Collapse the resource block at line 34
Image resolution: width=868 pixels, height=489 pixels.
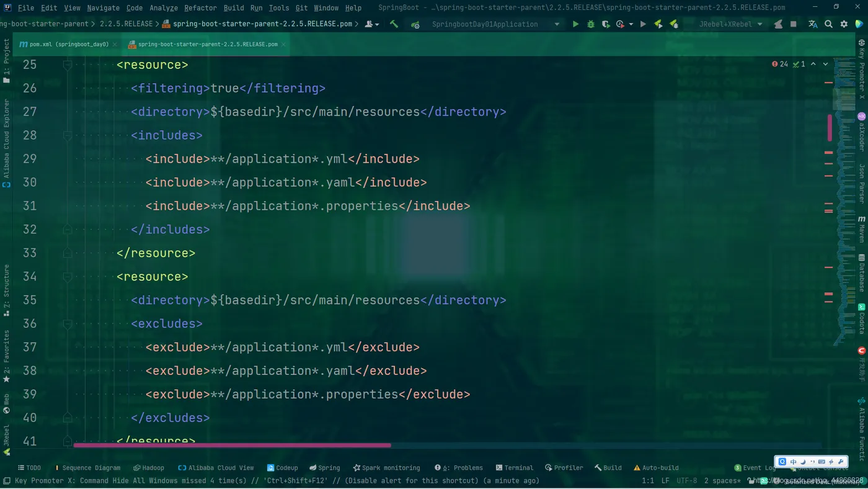pyautogui.click(x=68, y=276)
